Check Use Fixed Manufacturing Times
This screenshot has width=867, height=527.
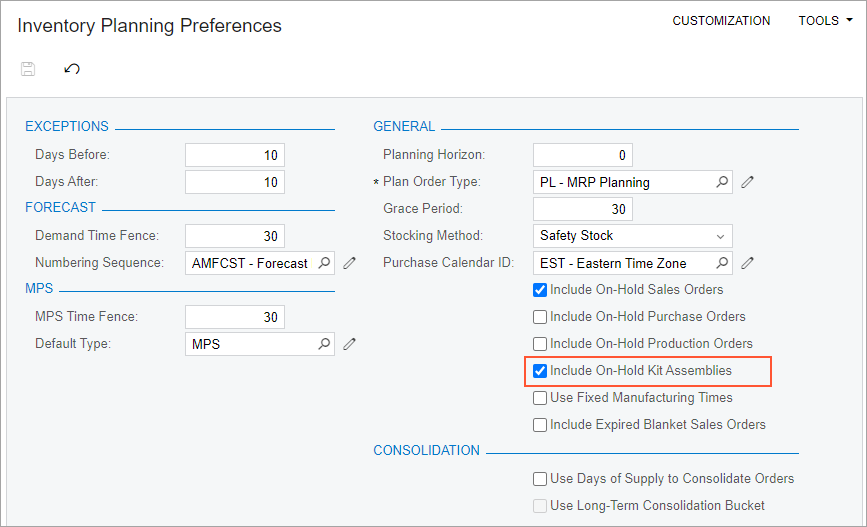coord(540,398)
